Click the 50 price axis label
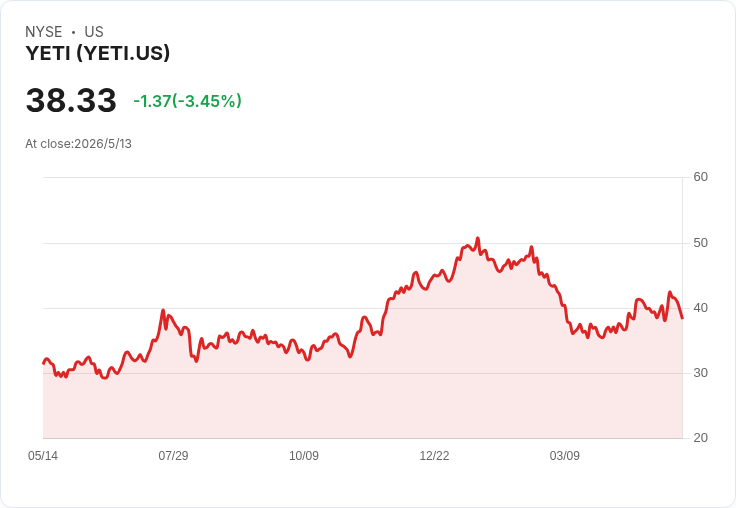The height and width of the screenshot is (508, 736). click(700, 243)
